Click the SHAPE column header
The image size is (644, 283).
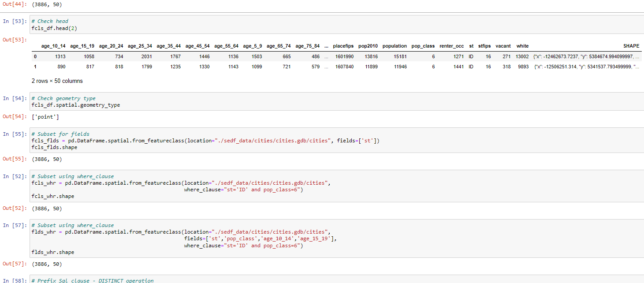(x=631, y=46)
